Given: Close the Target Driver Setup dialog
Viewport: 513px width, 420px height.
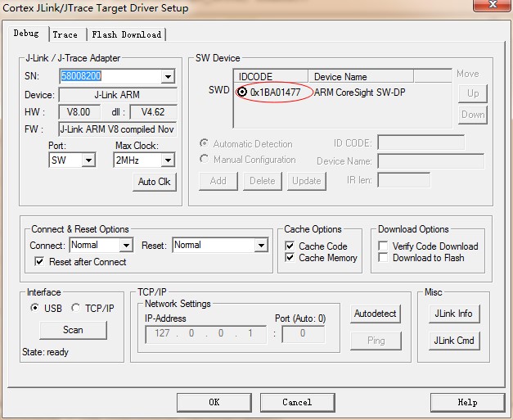Looking at the screenshot, I should tap(492, 5).
